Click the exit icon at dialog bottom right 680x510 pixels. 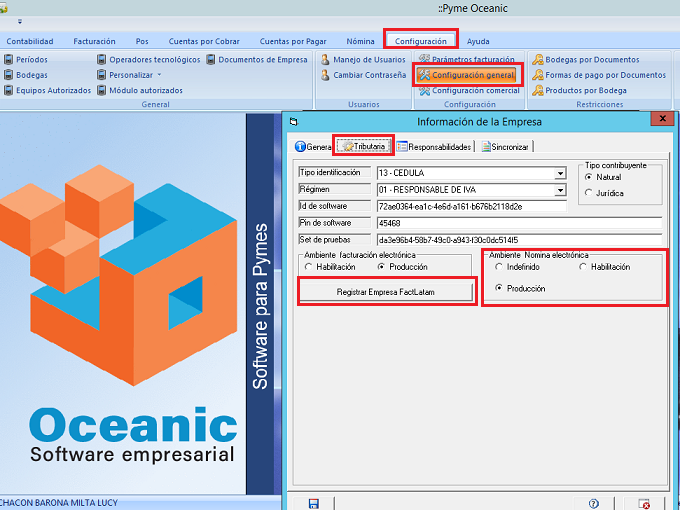tap(644, 503)
